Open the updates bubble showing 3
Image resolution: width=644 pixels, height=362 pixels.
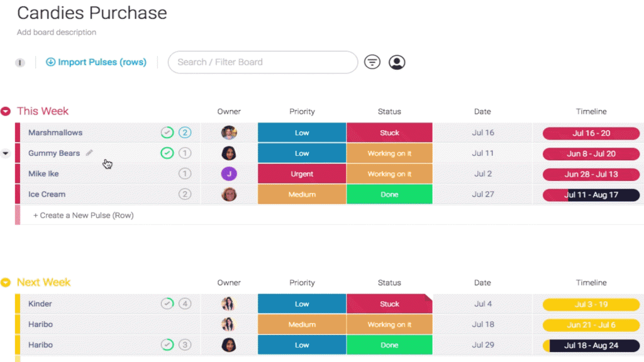pos(185,345)
